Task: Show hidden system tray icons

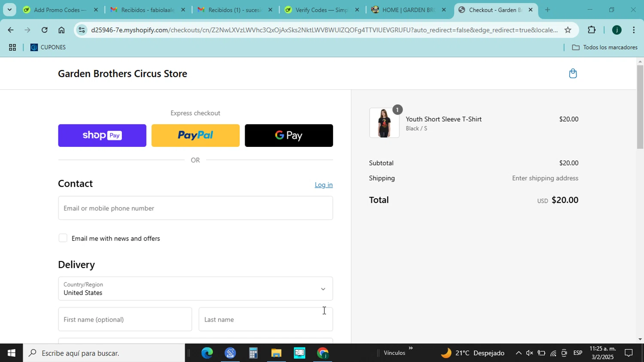Action: point(519,353)
